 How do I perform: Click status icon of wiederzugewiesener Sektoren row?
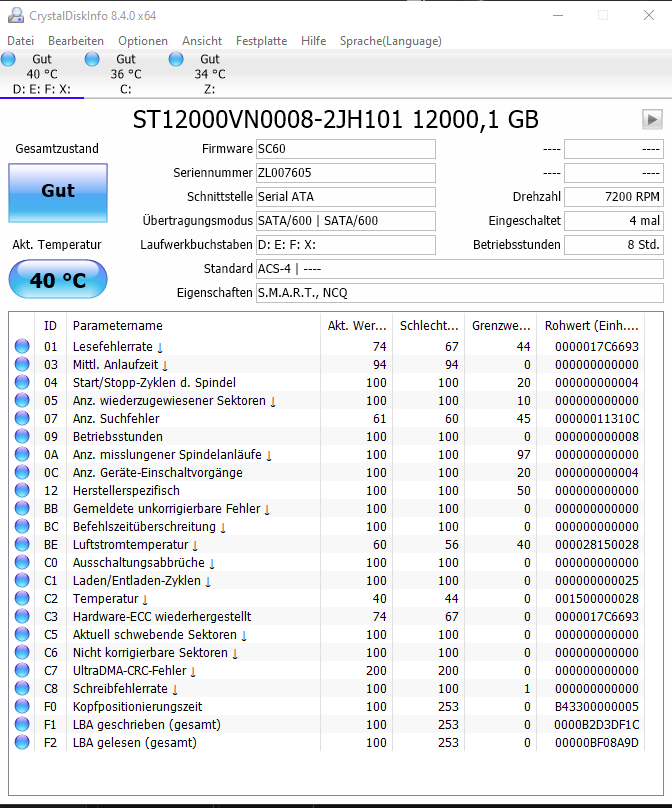(x=22, y=400)
